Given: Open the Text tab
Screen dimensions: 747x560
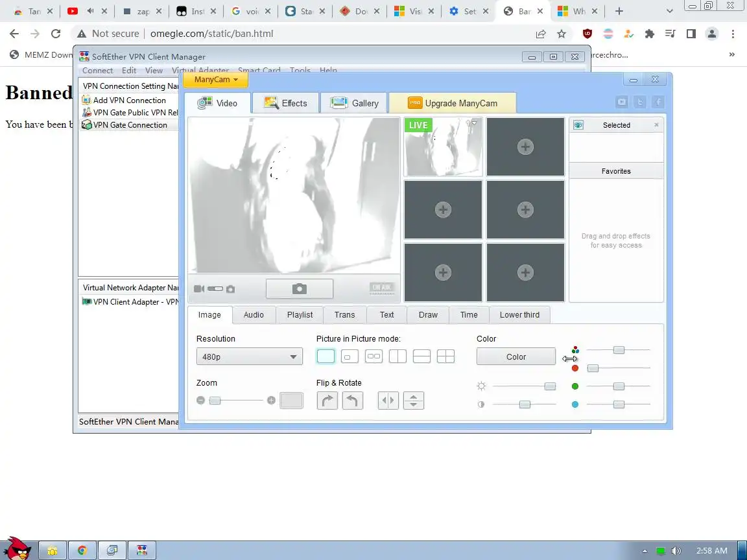Looking at the screenshot, I should pos(387,315).
